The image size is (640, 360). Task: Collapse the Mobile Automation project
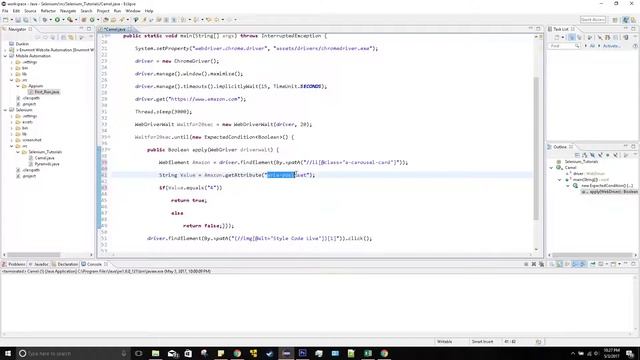point(5,56)
